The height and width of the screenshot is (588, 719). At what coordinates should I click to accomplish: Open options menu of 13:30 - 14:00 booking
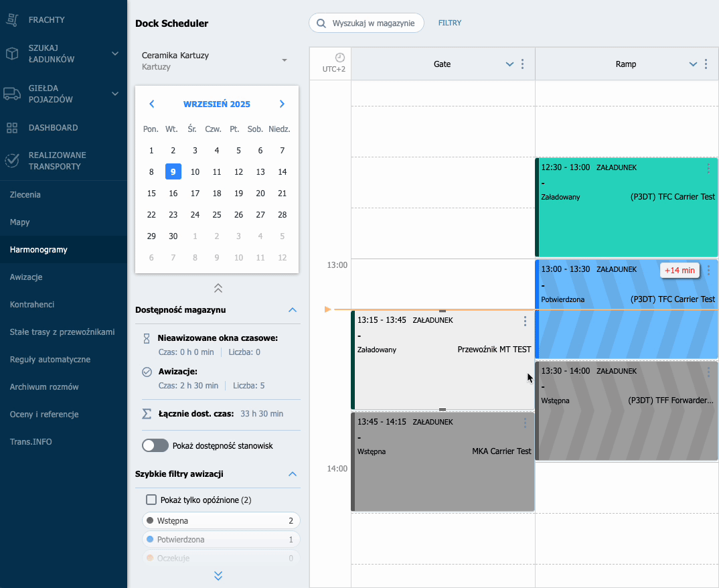coord(708,372)
